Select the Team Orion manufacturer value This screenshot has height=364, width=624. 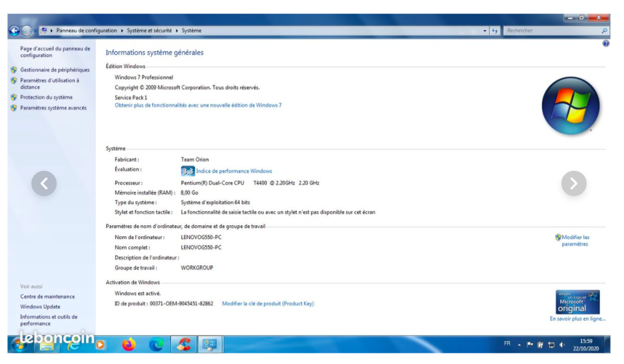(194, 160)
